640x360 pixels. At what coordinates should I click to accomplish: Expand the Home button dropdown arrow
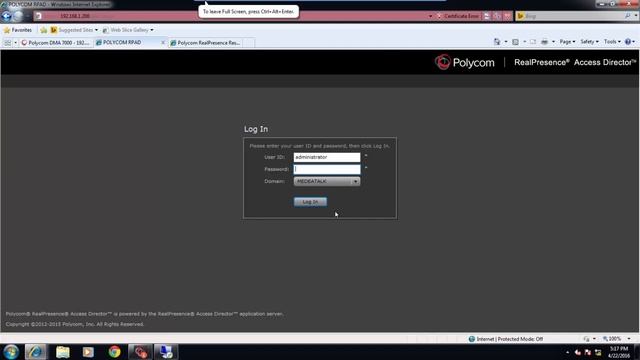tap(506, 42)
